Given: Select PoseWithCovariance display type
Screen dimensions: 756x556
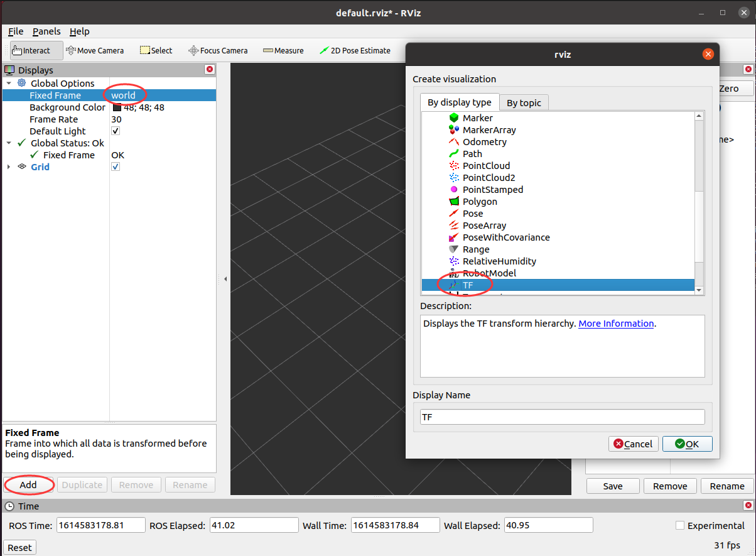Looking at the screenshot, I should click(x=499, y=237).
